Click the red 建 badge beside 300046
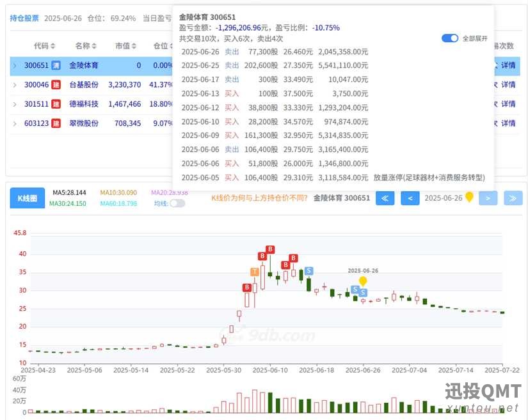The image size is (528, 420). 56,84
